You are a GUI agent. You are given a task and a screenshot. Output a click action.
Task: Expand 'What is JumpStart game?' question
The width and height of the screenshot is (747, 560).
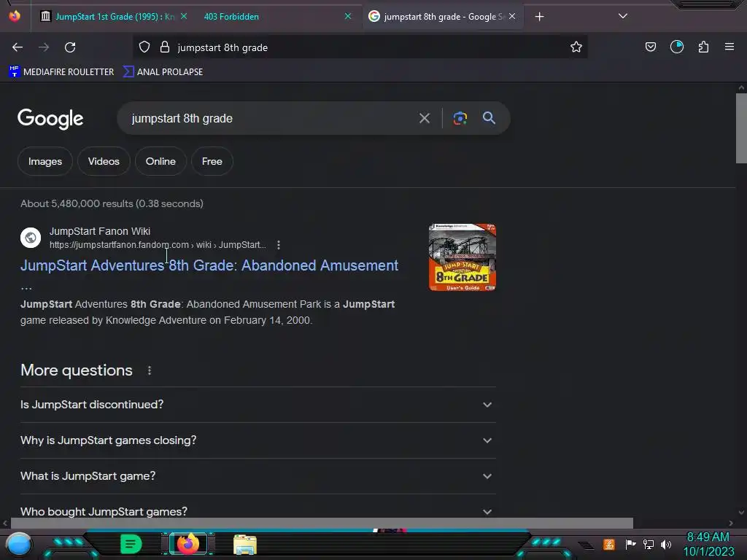pos(258,476)
